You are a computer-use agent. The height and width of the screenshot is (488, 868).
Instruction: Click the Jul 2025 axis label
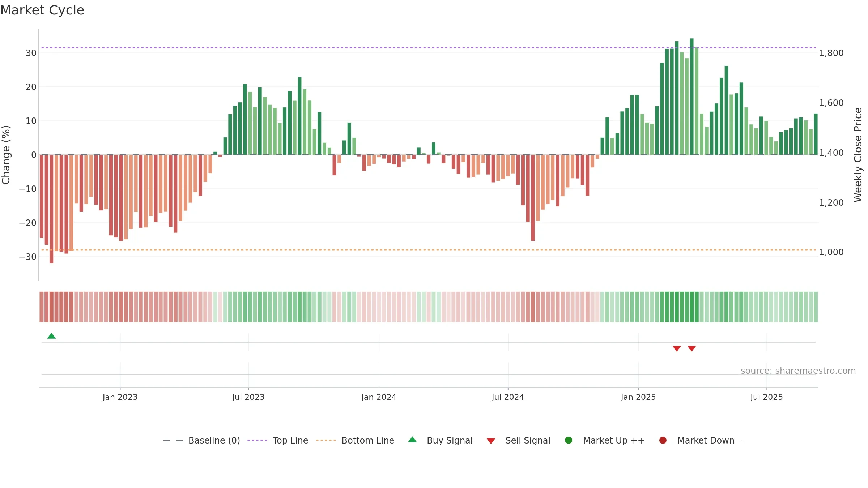pyautogui.click(x=767, y=397)
